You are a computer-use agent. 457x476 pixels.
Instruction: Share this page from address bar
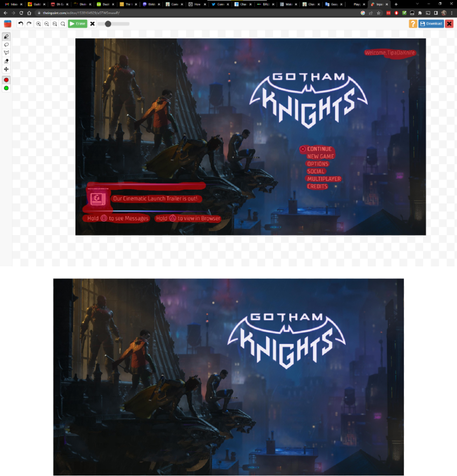[371, 13]
